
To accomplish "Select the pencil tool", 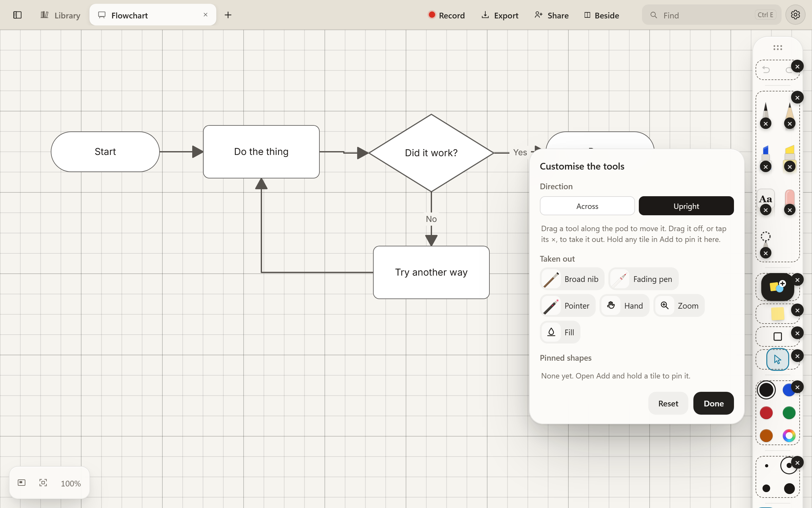I will [790, 111].
